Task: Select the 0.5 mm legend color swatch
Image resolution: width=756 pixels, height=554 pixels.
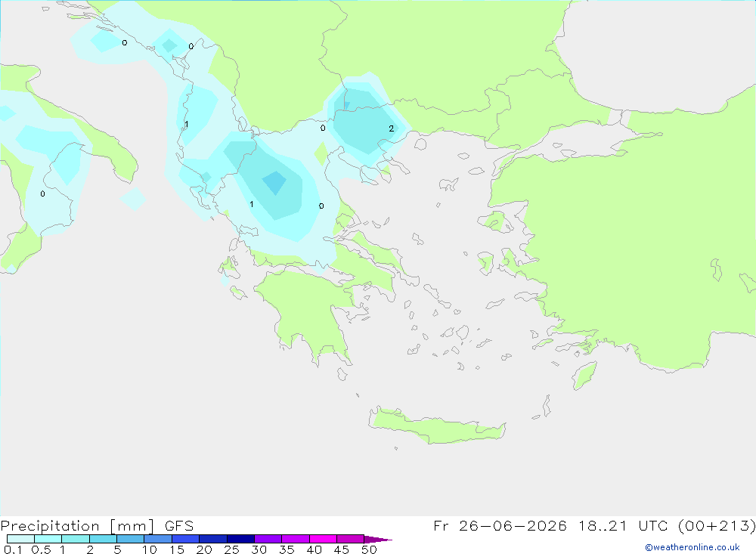Action: [x=48, y=539]
